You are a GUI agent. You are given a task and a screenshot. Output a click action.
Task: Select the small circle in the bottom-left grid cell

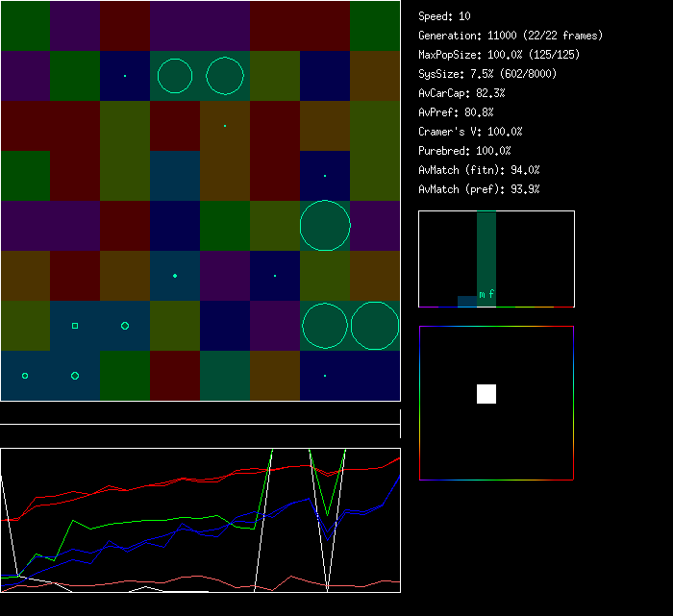point(25,376)
